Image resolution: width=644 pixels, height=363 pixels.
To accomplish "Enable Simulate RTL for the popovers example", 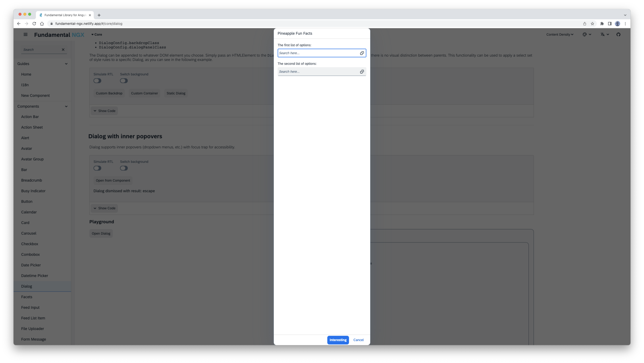I will (x=97, y=168).
